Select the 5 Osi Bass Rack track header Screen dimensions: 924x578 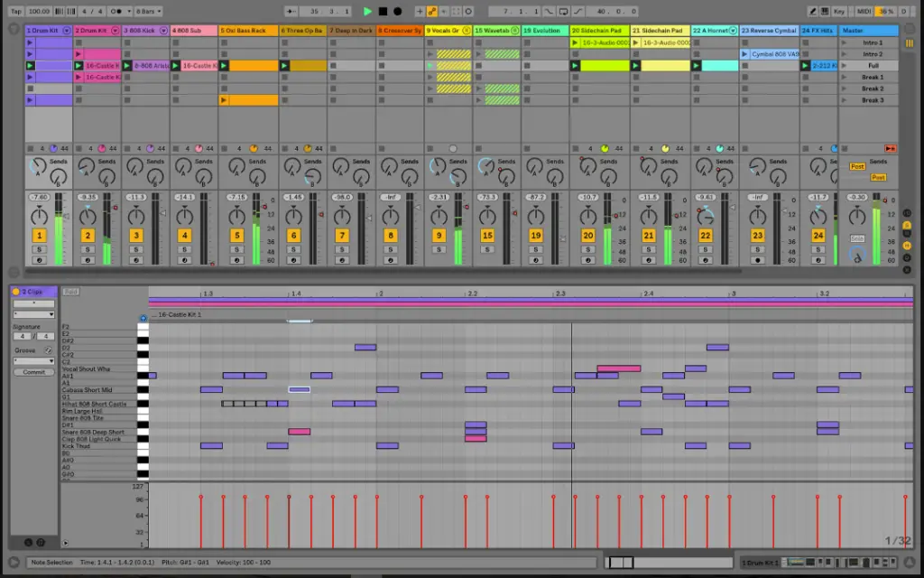pos(248,30)
